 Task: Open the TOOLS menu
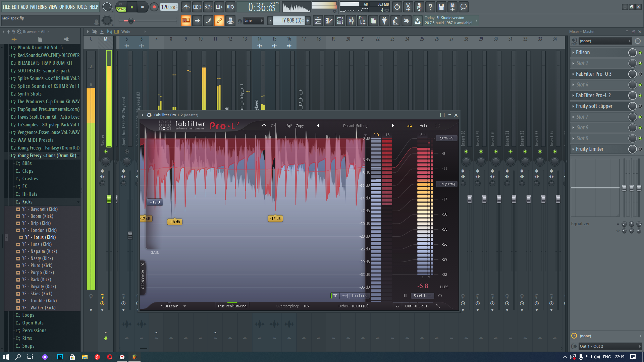click(82, 7)
